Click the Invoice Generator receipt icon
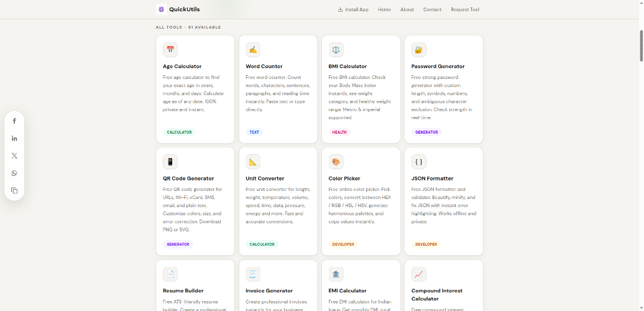Viewport: 644px width, 311px height. tap(253, 274)
